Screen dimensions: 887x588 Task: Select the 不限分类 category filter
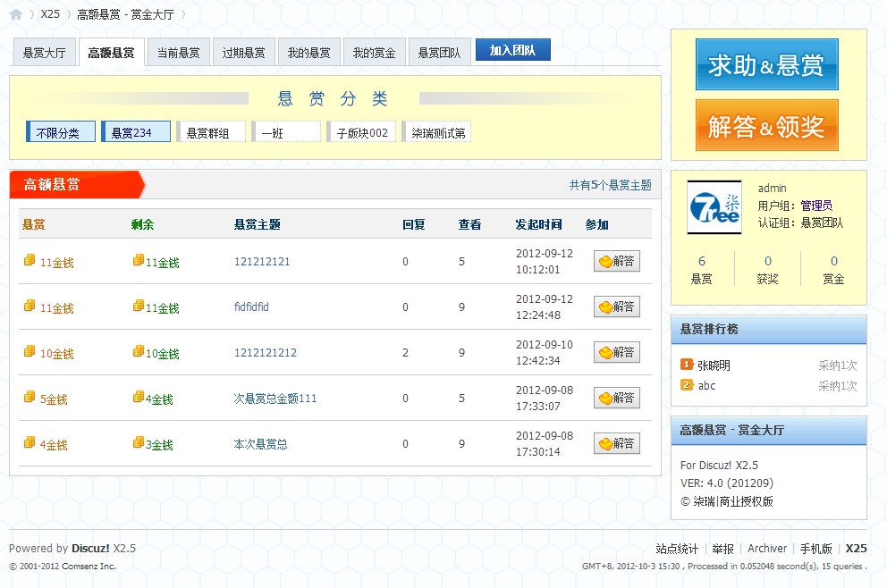[x=59, y=132]
